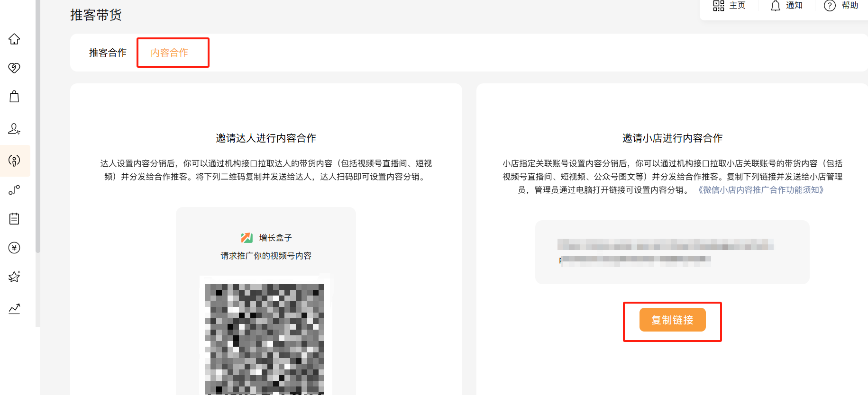Screen dimensions: 868x395
Task: Open the shopping bag icon in sidebar
Action: (x=14, y=97)
